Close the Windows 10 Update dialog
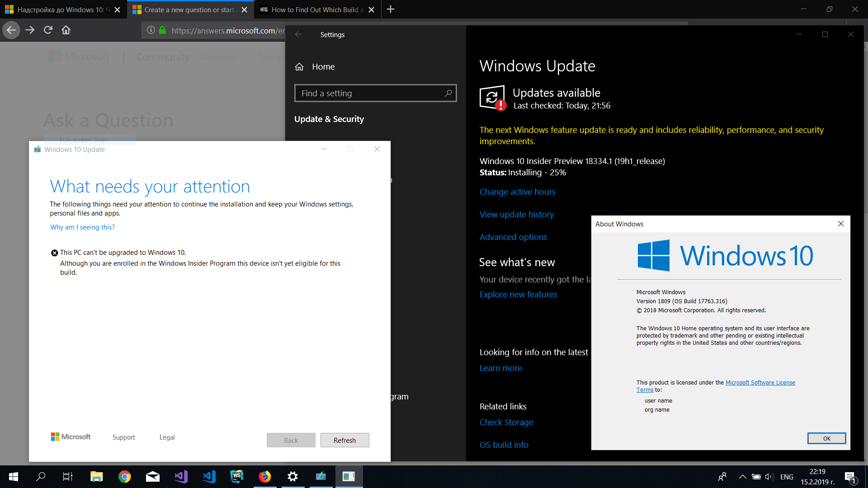This screenshot has height=488, width=868. [x=377, y=149]
